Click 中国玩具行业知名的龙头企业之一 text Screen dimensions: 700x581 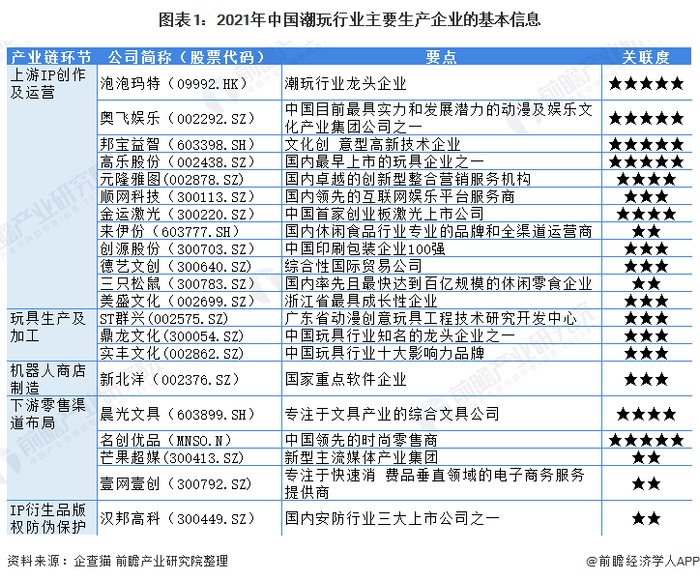pyautogui.click(x=400, y=336)
